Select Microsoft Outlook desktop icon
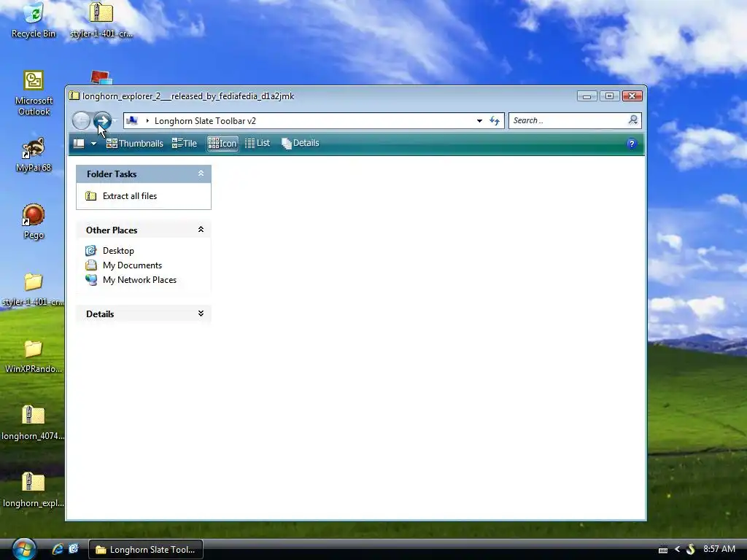Viewport: 747px width, 560px height. [34, 93]
